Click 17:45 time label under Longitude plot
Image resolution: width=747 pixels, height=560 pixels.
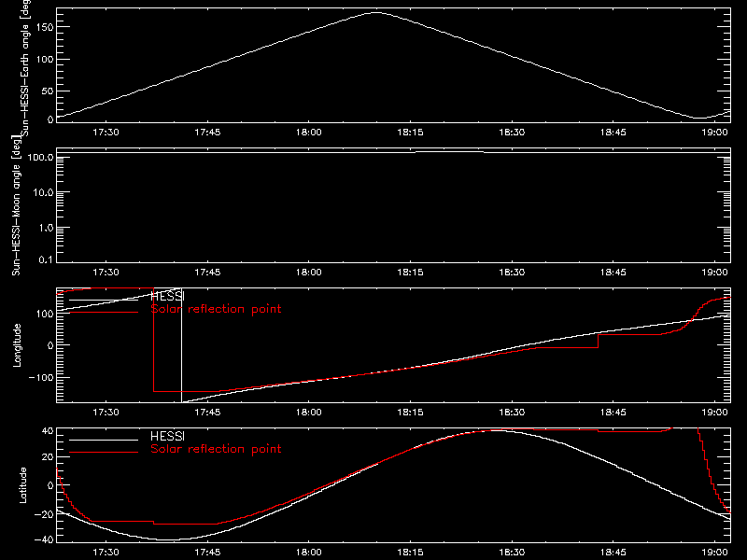(207, 412)
